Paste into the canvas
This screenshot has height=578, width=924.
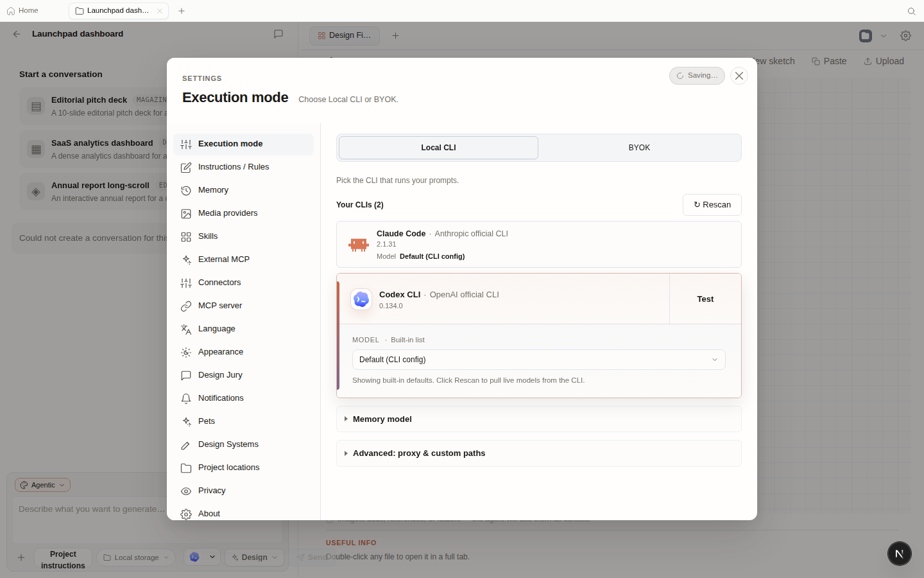pos(829,61)
